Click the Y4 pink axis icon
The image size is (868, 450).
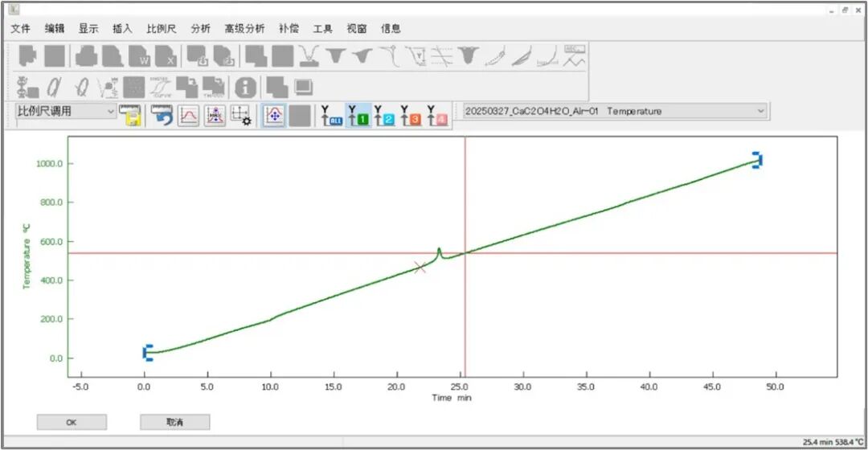436,116
